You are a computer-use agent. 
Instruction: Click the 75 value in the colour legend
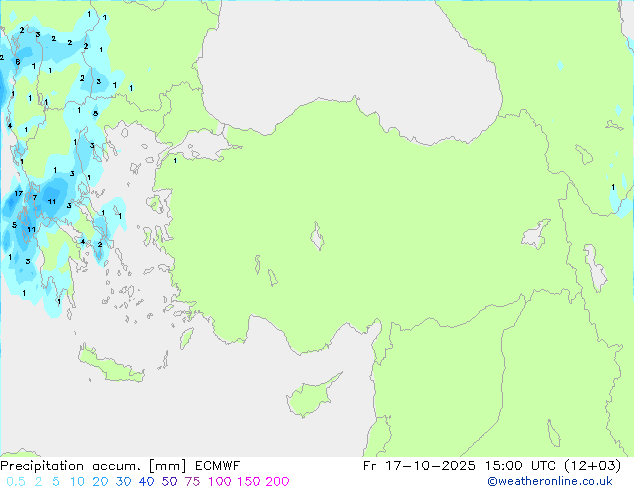coord(192,482)
